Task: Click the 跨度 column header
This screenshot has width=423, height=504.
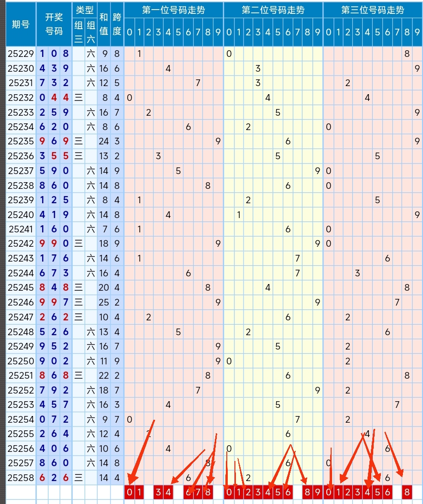Action: coord(117,24)
